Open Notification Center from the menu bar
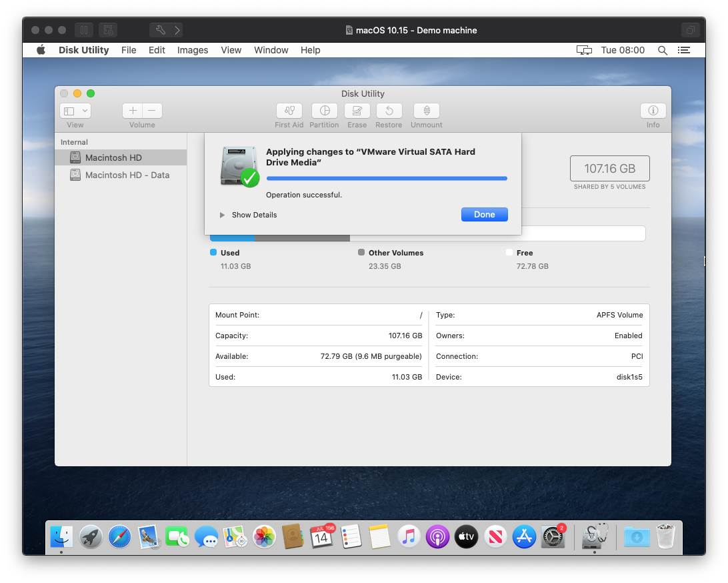The width and height of the screenshot is (728, 583). tap(684, 50)
